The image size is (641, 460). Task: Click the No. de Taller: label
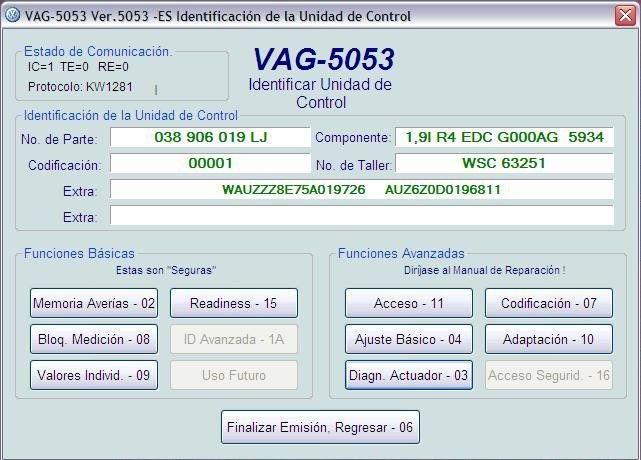tap(354, 165)
